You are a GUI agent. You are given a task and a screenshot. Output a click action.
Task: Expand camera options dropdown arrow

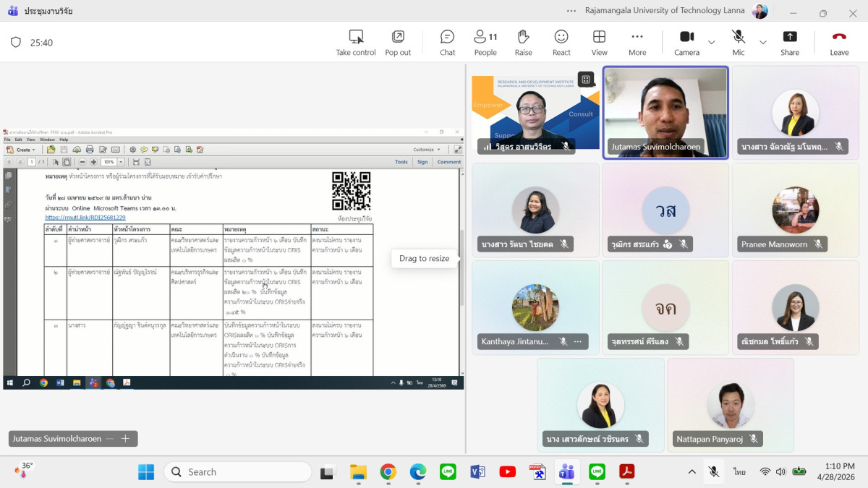(711, 43)
